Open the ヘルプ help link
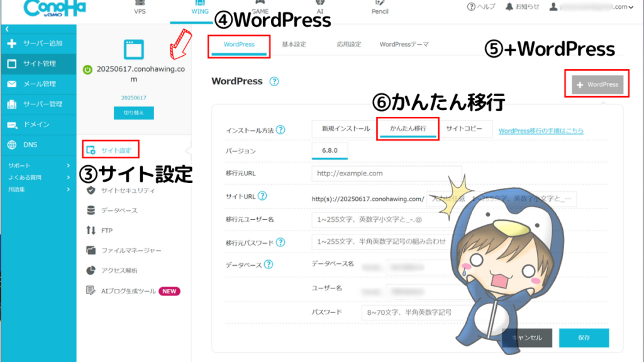 tap(481, 6)
